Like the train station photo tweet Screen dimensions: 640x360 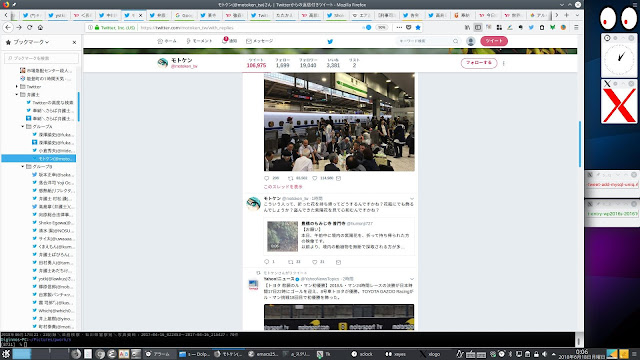point(315,178)
